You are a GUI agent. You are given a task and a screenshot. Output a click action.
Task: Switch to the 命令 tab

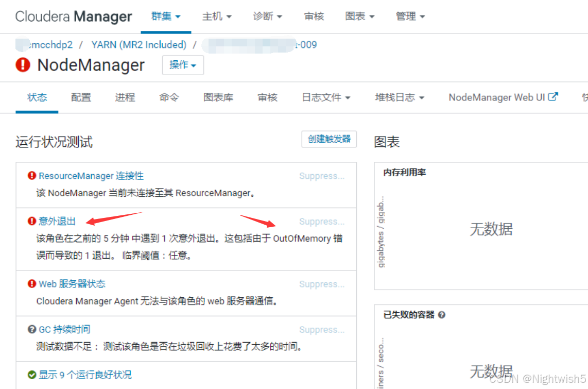point(169,97)
